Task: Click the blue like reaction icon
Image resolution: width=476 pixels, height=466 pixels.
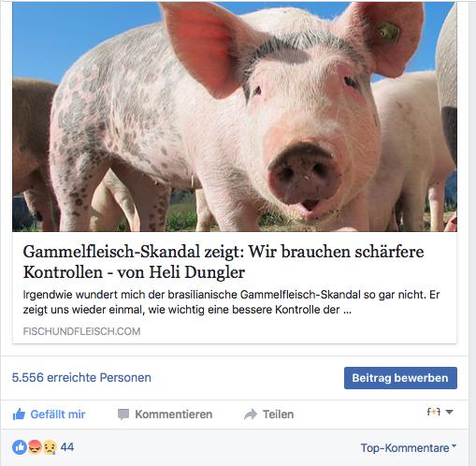Action: tap(20, 447)
